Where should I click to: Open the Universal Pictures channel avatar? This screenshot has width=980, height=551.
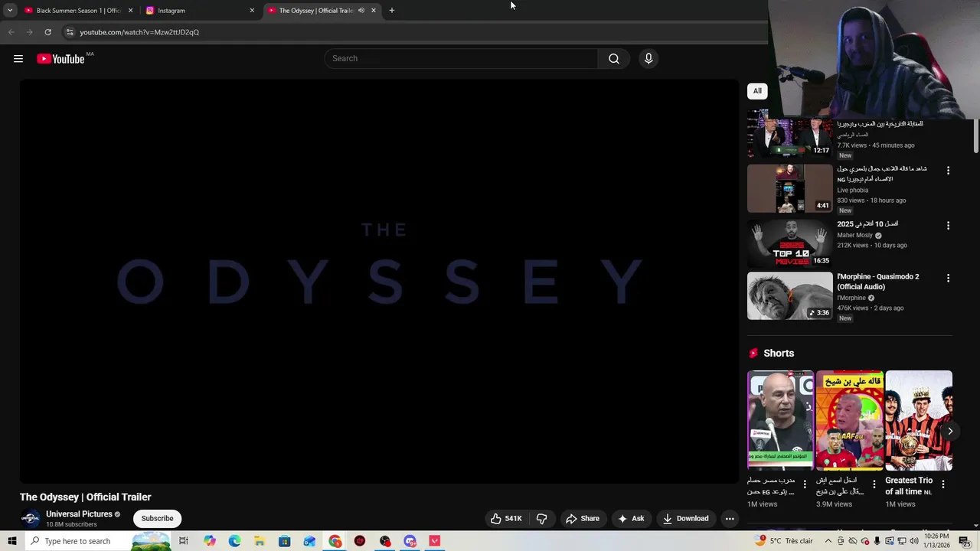click(x=30, y=518)
